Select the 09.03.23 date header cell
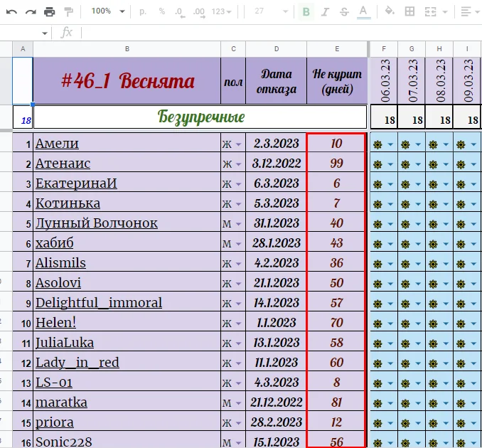482x448 pixels. click(x=467, y=80)
